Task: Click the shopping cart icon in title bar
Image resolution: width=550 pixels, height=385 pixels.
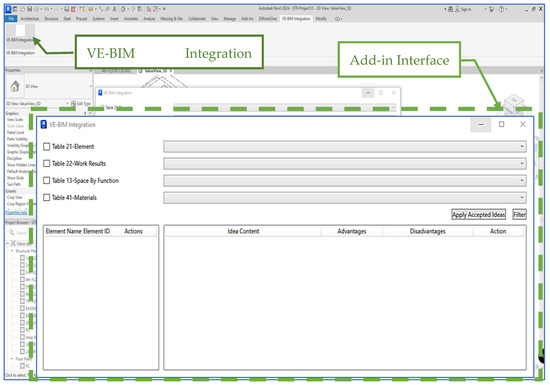Action: coord(491,9)
